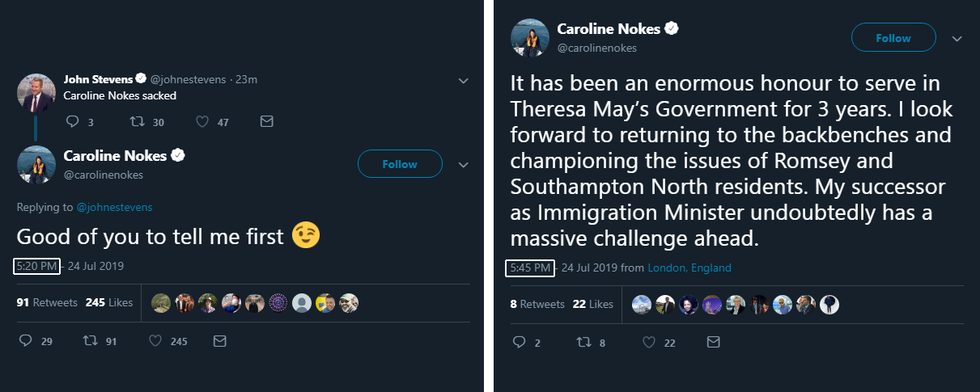Send John Stevens' tweet via direct message

pyautogui.click(x=266, y=122)
